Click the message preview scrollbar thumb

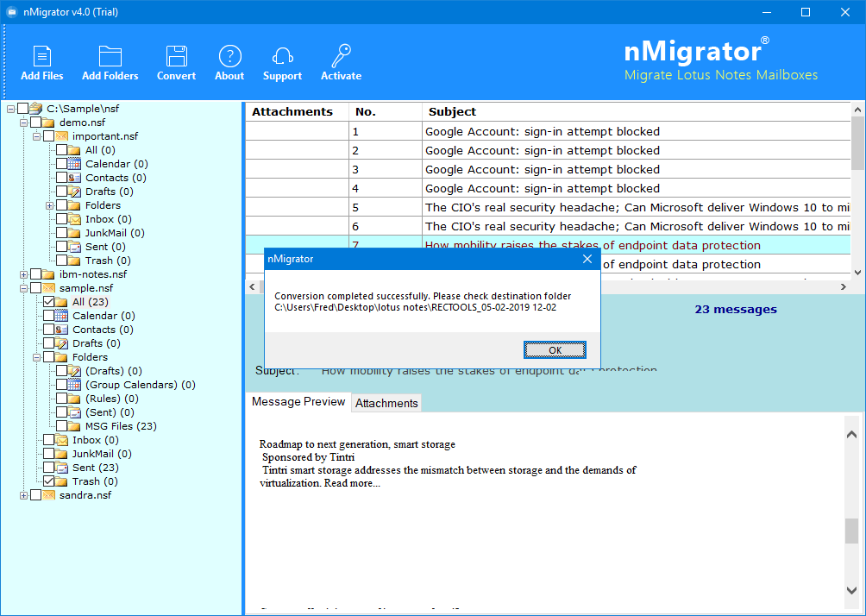851,531
